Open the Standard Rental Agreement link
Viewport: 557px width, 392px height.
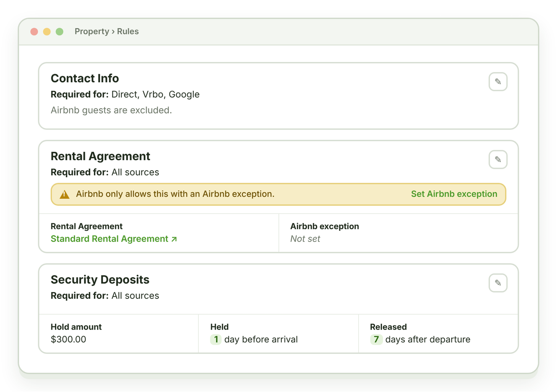tap(114, 239)
